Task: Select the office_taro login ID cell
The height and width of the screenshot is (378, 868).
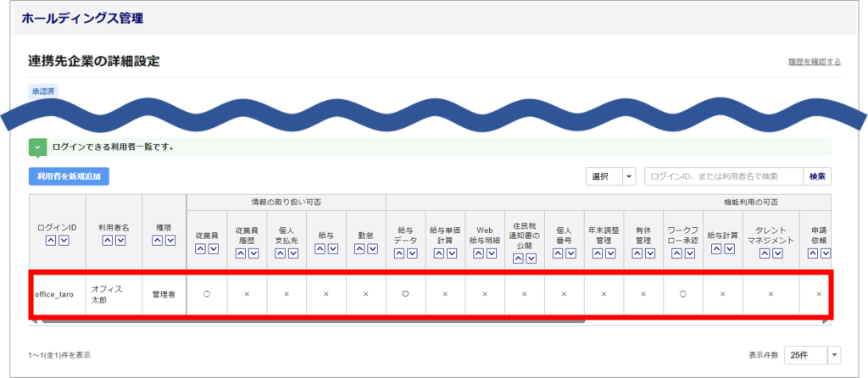Action: (54, 294)
